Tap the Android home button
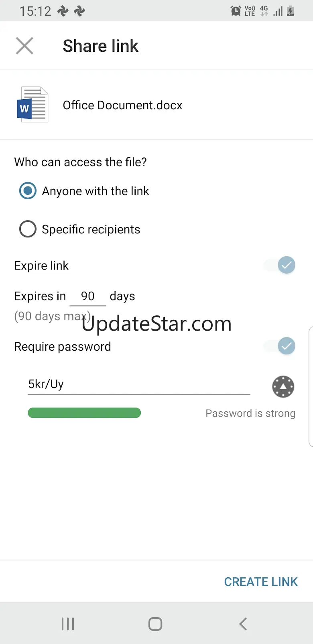This screenshot has width=313, height=644. [x=155, y=624]
